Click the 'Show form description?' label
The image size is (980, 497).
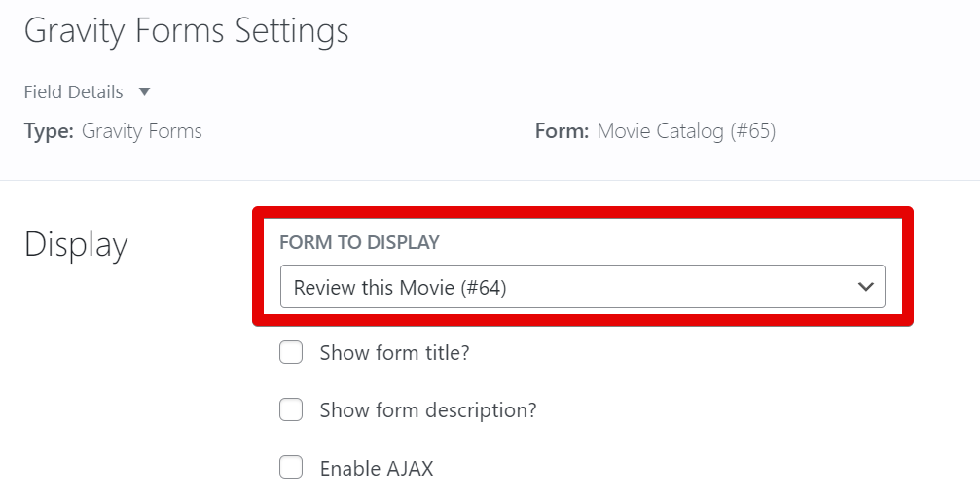click(x=428, y=410)
